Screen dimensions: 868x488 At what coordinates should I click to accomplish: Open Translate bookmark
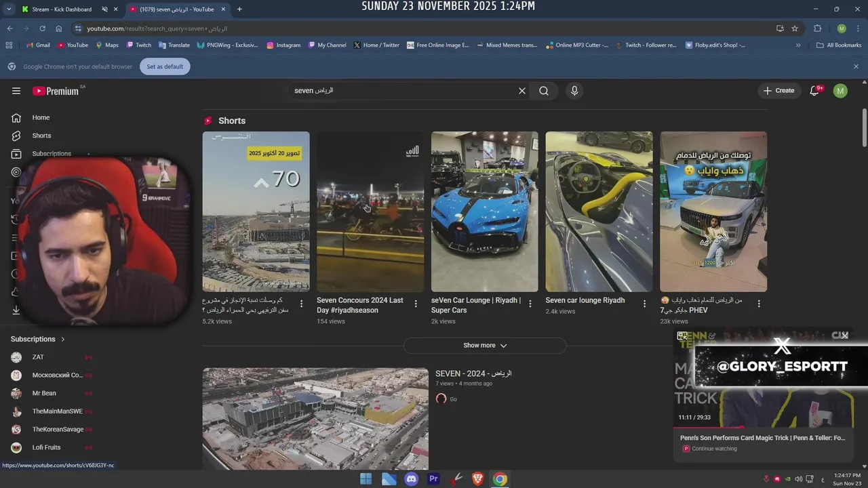click(x=174, y=45)
